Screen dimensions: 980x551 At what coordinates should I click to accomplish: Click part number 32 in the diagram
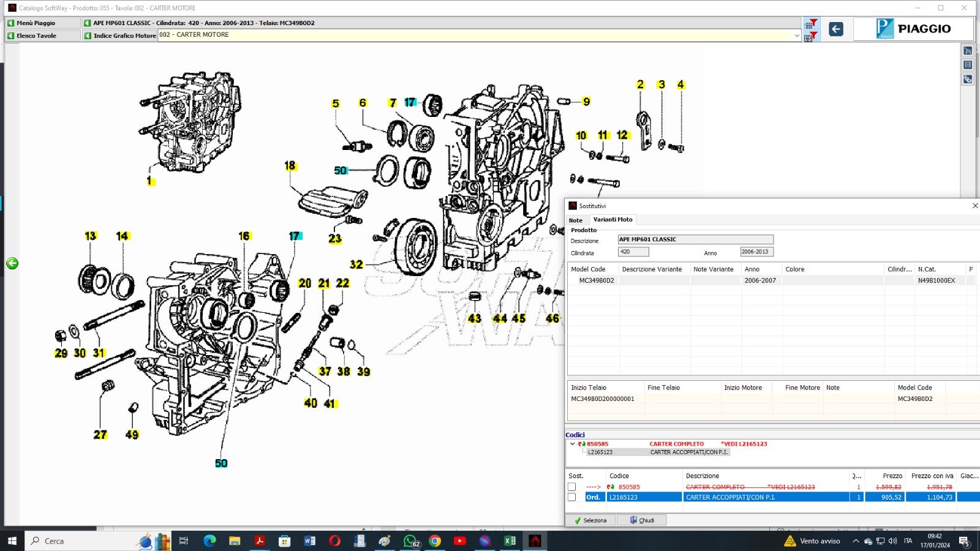point(356,264)
